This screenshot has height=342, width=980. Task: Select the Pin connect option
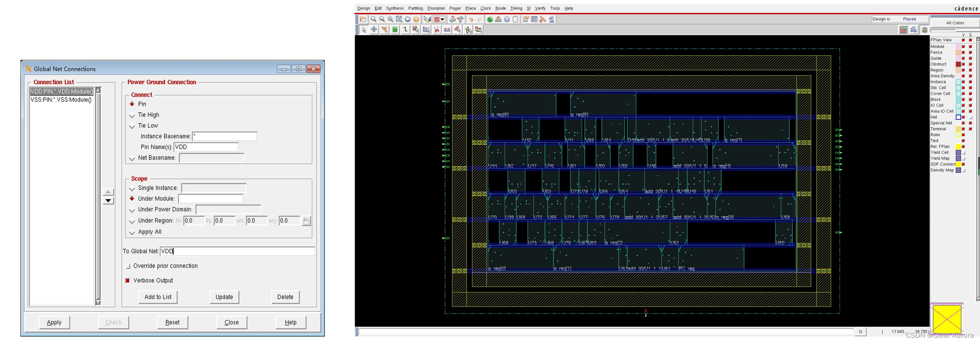coord(132,104)
